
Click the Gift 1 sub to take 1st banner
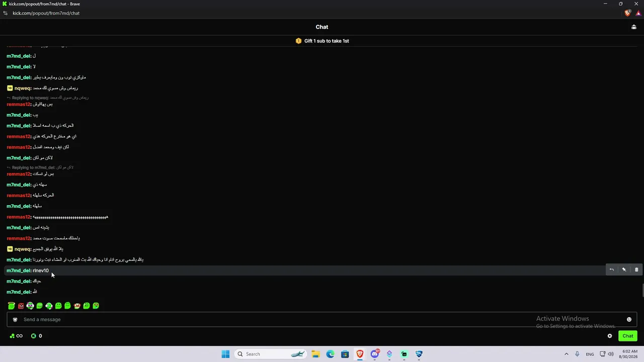tap(322, 41)
